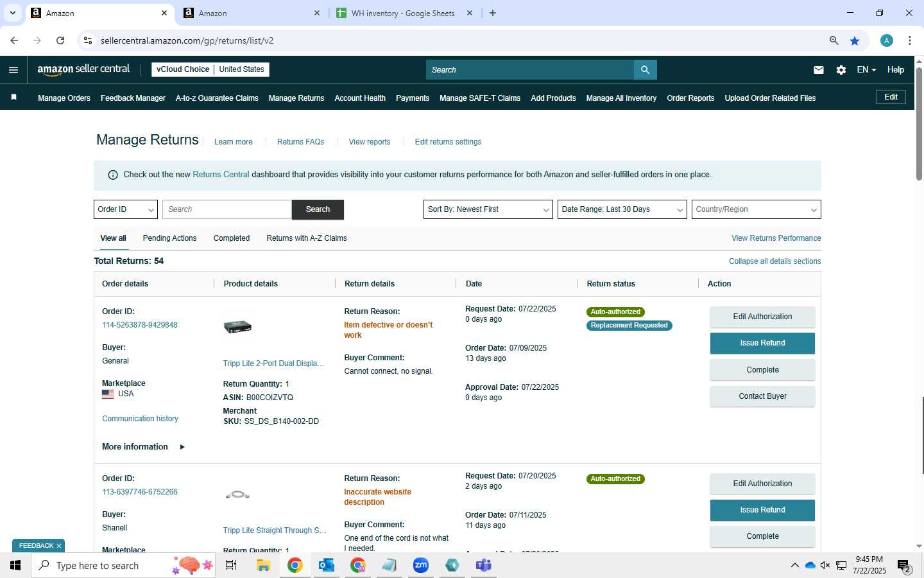Open Zoom from the taskbar
The image size is (924, 578).
point(421,565)
